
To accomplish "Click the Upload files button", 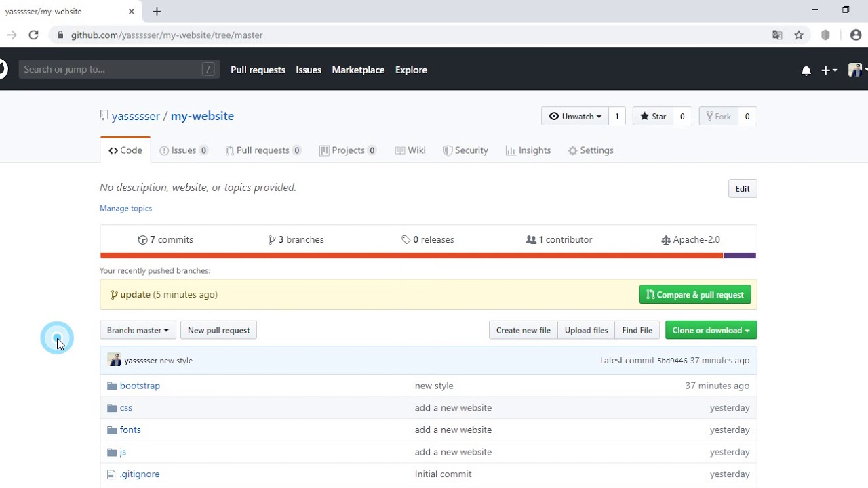I will (x=587, y=330).
